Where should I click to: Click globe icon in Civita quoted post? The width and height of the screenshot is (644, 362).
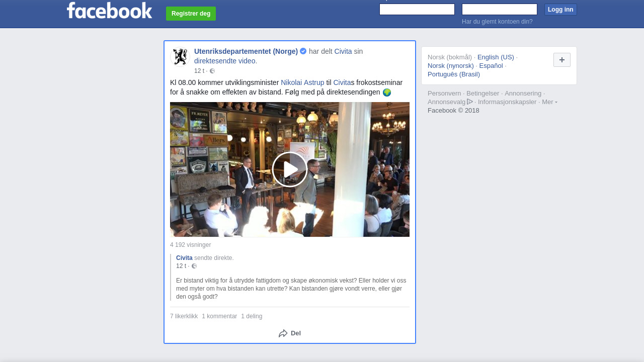pyautogui.click(x=194, y=266)
